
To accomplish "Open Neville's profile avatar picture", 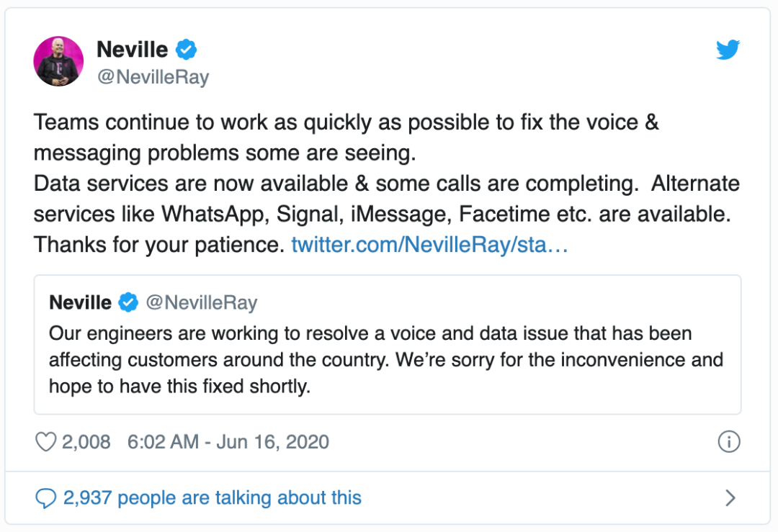I will 58,61.
